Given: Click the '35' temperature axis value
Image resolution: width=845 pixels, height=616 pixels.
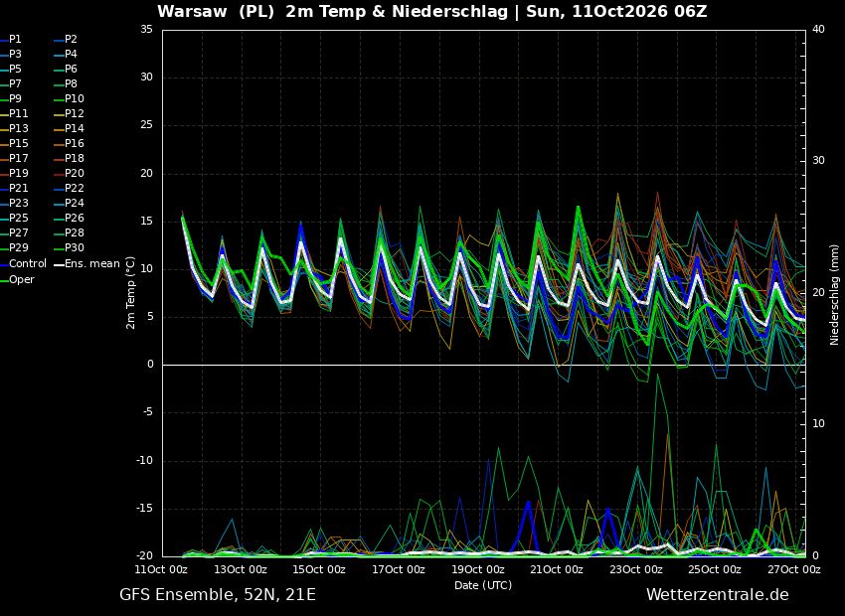Looking at the screenshot, I should (146, 29).
